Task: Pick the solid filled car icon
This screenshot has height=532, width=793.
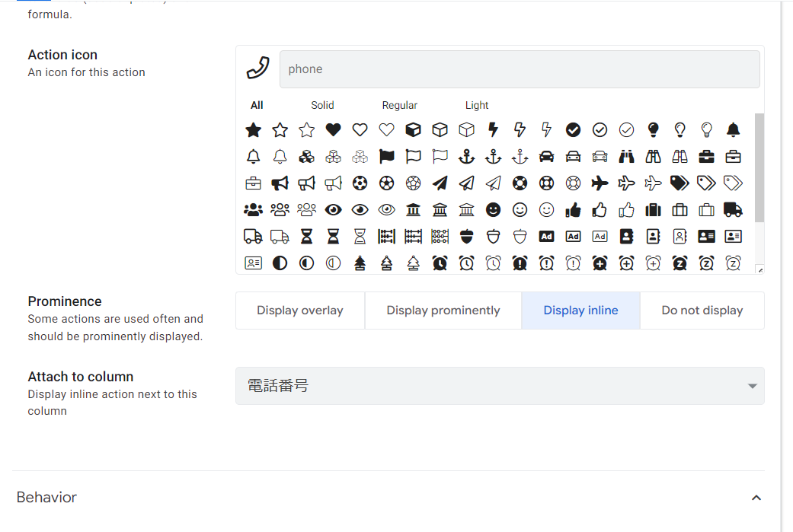Action: (546, 157)
